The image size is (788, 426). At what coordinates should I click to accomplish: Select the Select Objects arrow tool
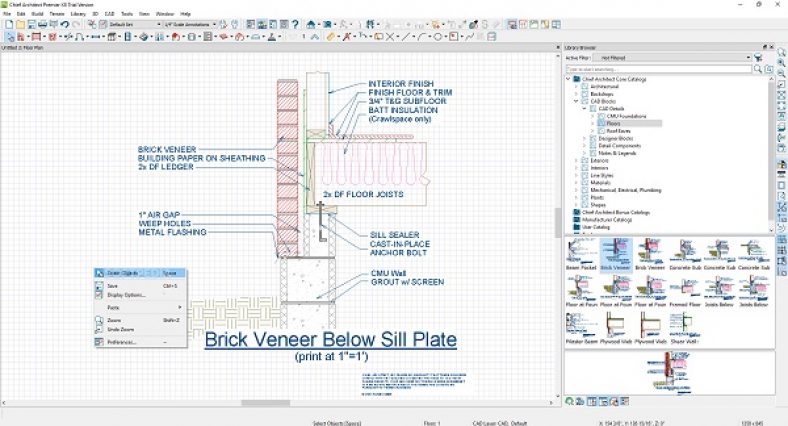click(x=9, y=37)
